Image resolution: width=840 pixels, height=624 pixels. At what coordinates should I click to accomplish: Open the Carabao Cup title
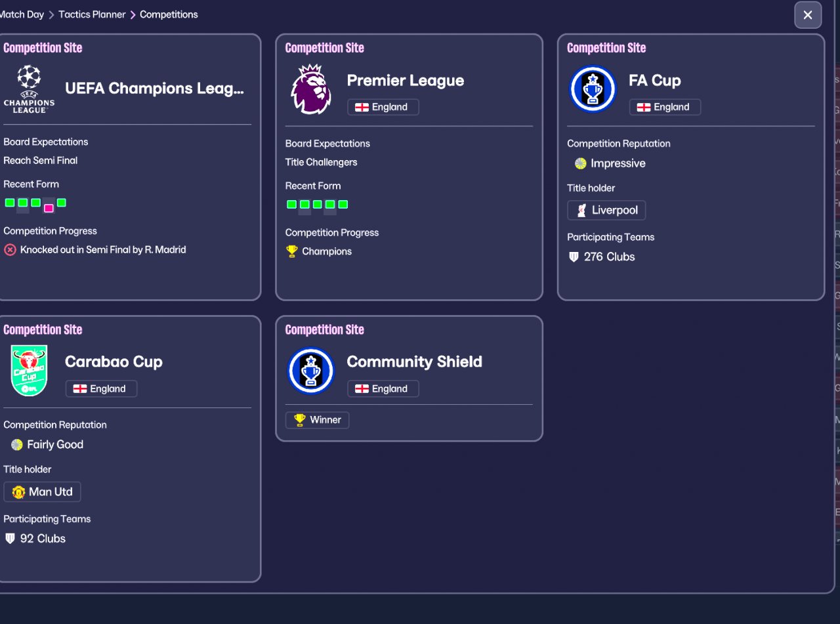pos(114,362)
